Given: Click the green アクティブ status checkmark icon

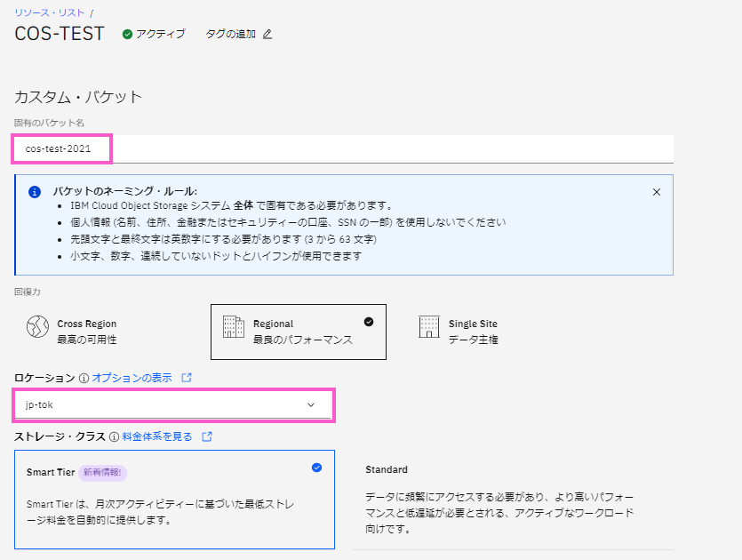Looking at the screenshot, I should [x=127, y=35].
